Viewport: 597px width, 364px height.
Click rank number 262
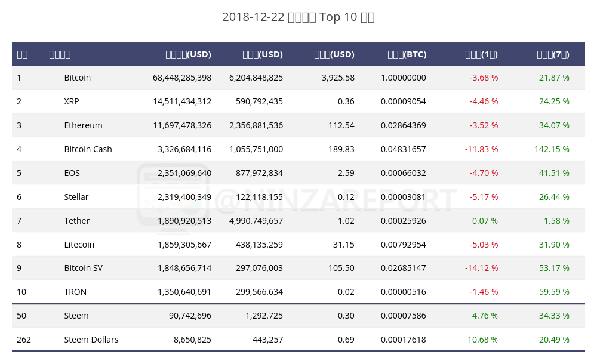pos(24,340)
